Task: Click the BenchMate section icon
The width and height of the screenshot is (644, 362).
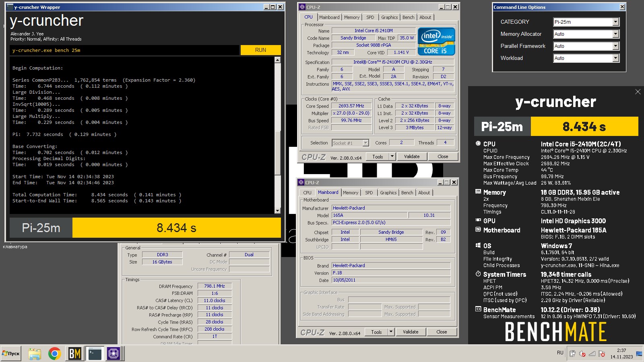Action: (x=478, y=309)
